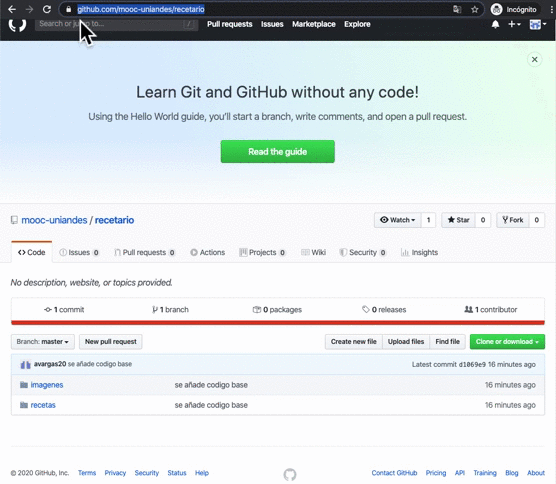Click the stargazers count 0
Screen dimensions: 556x484
coord(483,220)
